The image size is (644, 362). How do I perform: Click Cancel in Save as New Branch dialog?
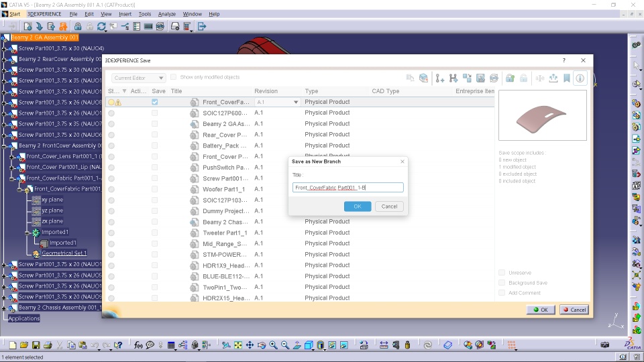coord(389,206)
